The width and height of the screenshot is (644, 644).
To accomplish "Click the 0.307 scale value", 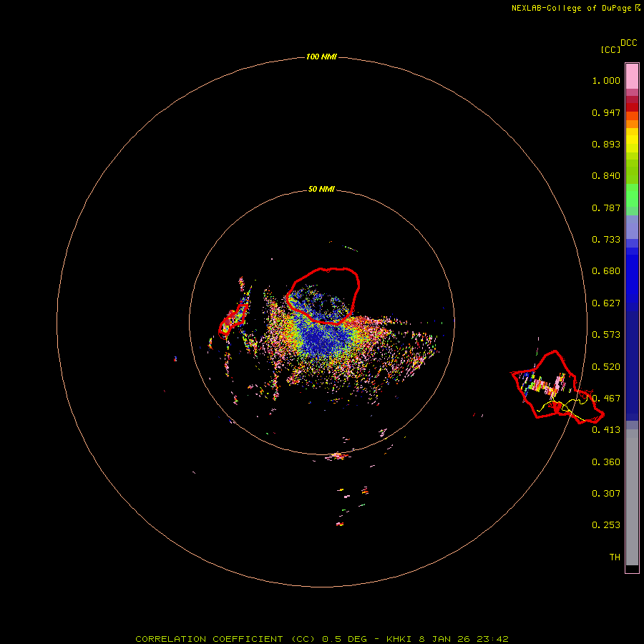I will [x=606, y=494].
